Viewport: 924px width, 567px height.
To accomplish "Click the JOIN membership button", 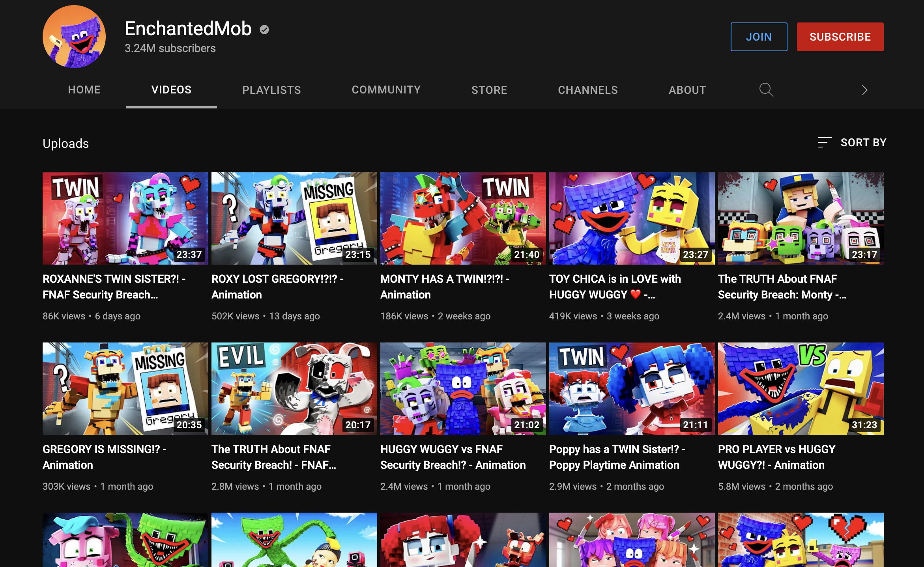I will 758,37.
